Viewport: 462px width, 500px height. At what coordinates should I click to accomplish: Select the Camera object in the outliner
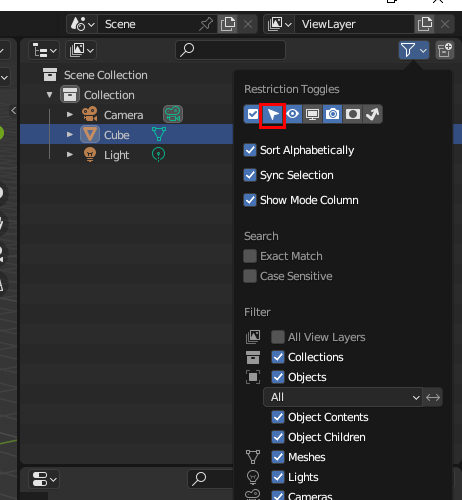point(123,115)
